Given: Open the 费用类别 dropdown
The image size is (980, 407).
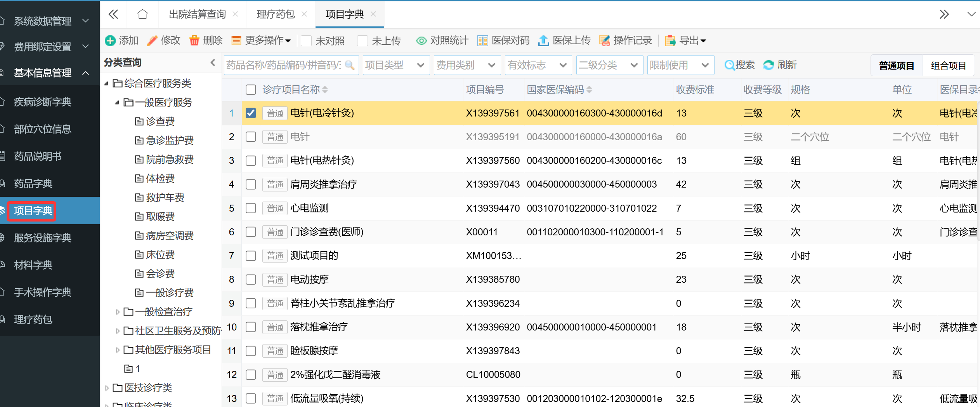Looking at the screenshot, I should 467,65.
